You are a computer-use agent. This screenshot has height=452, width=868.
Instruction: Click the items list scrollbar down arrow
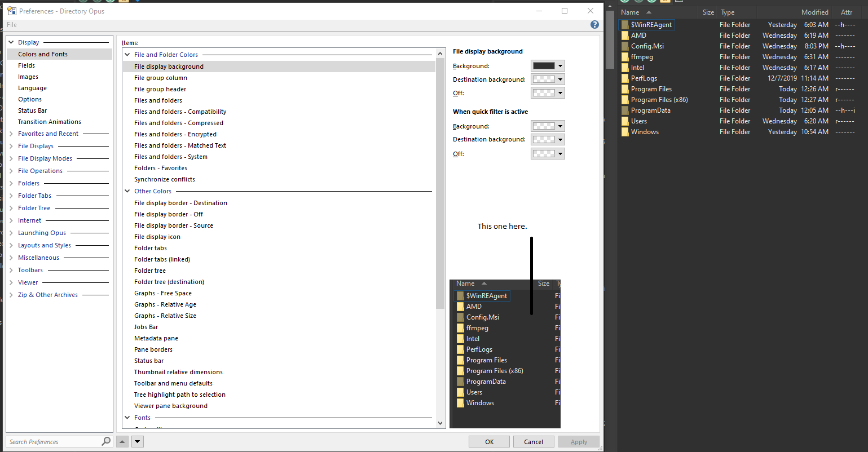click(x=440, y=423)
